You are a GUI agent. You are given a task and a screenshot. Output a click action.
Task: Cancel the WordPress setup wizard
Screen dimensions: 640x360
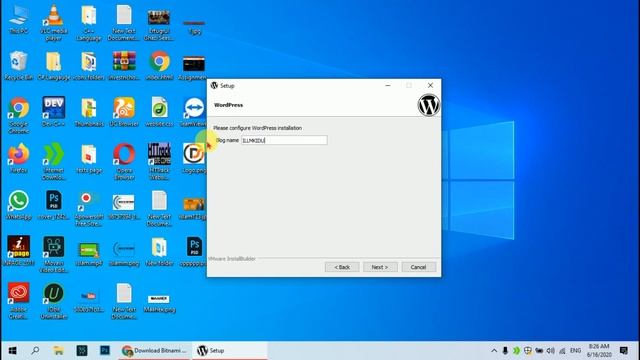[x=419, y=267]
